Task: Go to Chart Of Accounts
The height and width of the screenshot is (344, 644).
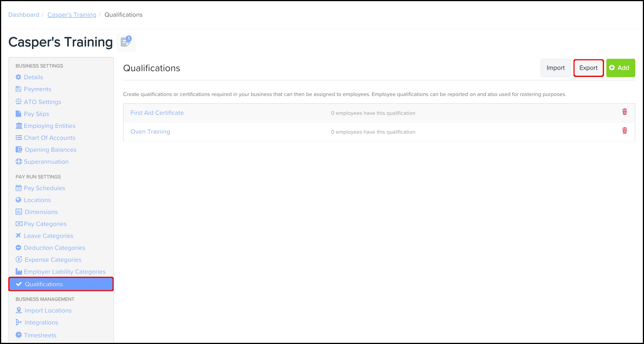Action: coord(50,138)
